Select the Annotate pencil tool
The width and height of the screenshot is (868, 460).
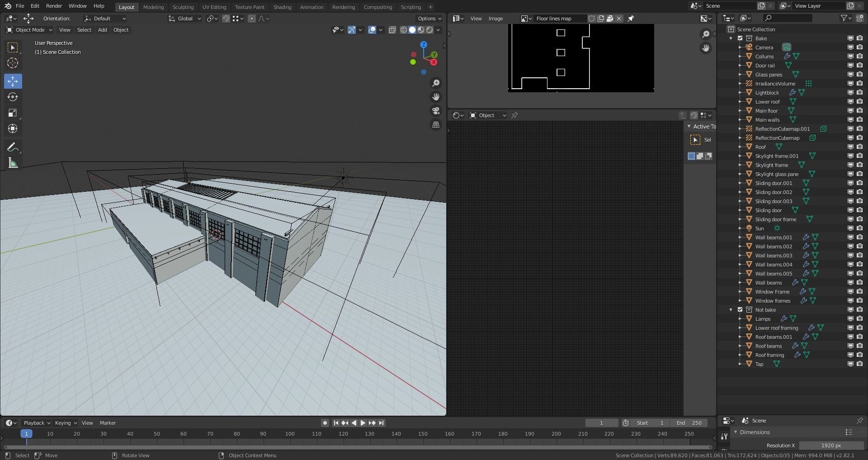(x=13, y=147)
